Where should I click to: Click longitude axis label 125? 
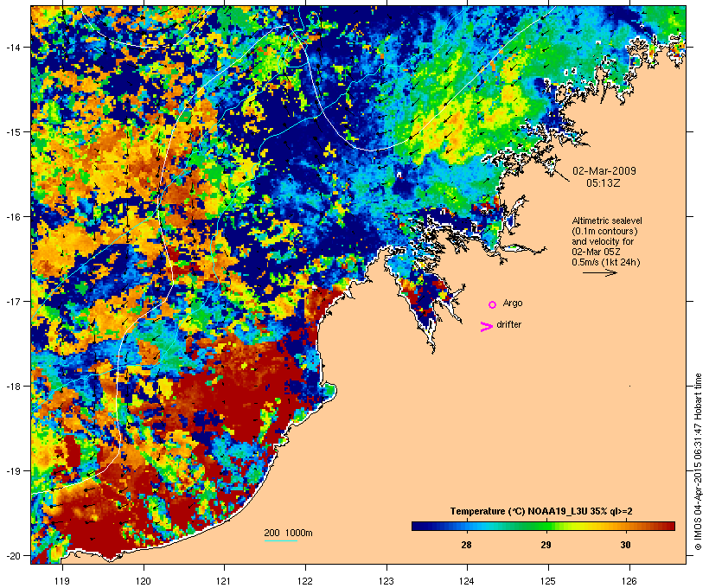(548, 581)
